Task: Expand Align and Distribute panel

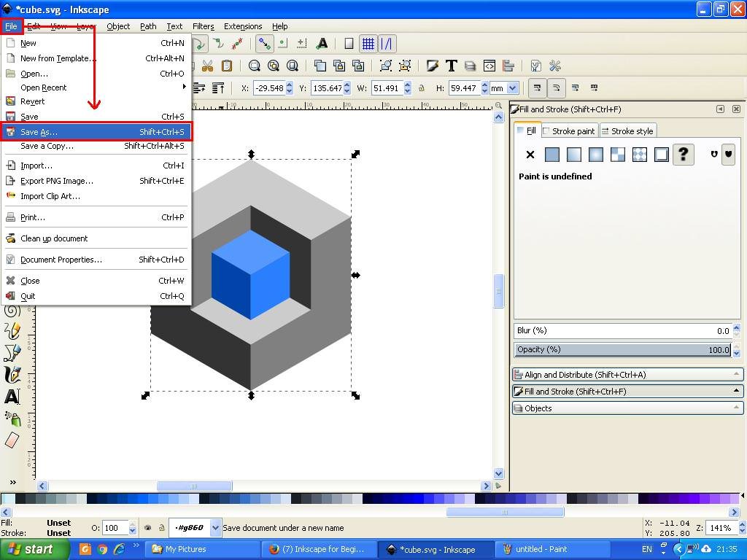Action: (x=627, y=375)
